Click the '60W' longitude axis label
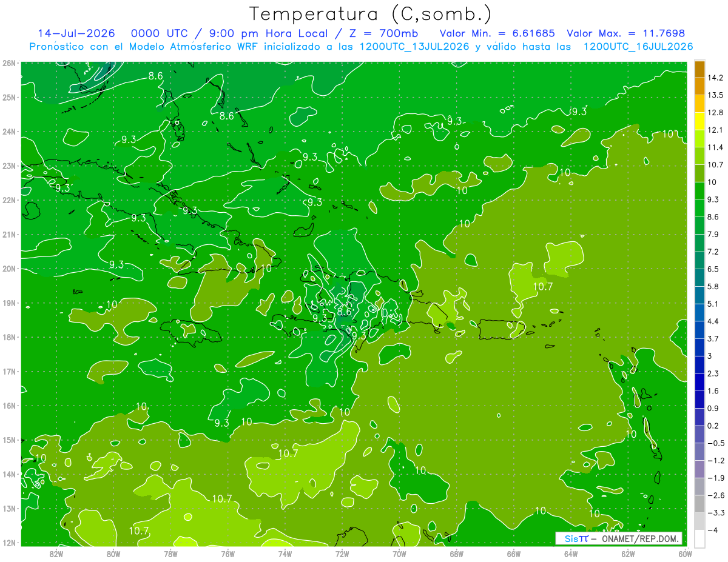Image resolution: width=728 pixels, height=562 pixels. click(x=686, y=554)
